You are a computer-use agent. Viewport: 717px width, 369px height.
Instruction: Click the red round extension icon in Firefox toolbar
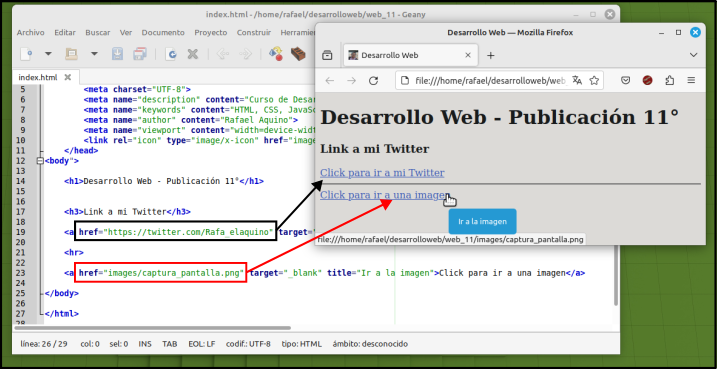(647, 81)
